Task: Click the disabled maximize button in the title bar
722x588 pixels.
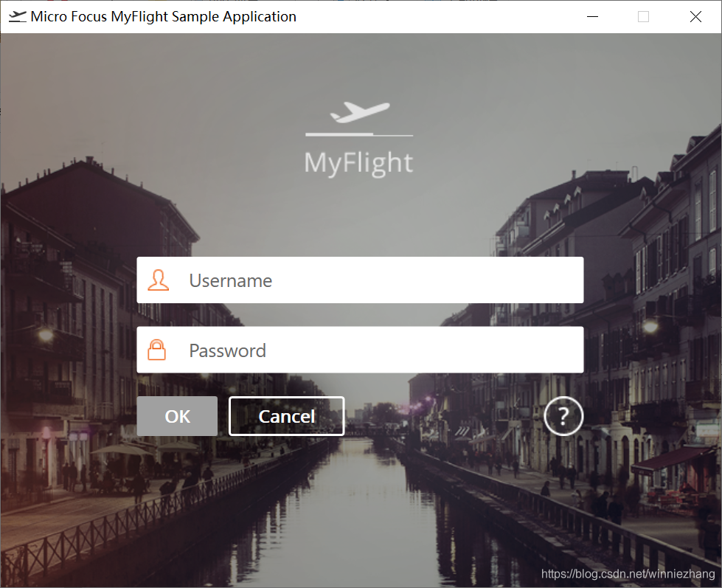Action: 643,16
